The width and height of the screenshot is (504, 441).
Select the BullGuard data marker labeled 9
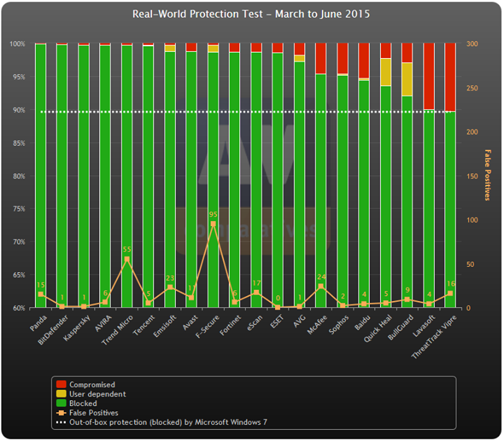pos(407,300)
